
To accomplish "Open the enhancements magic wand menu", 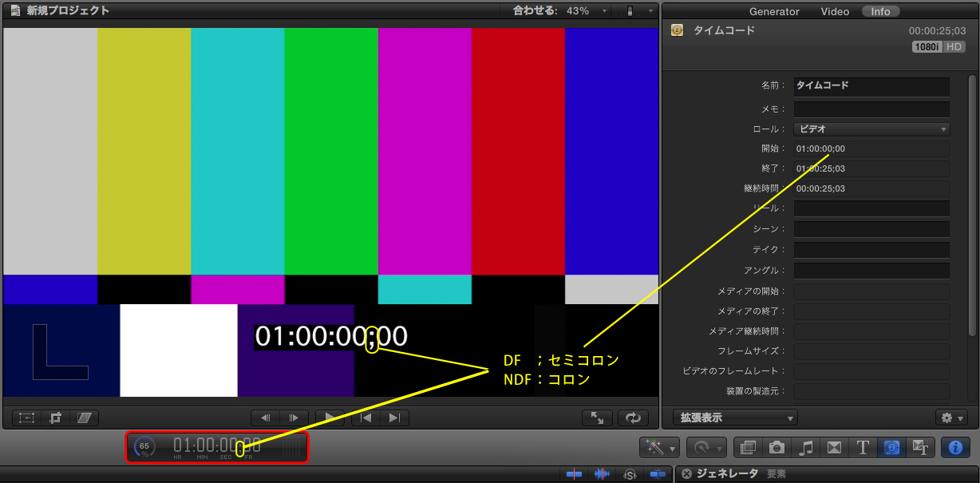I will tap(659, 448).
